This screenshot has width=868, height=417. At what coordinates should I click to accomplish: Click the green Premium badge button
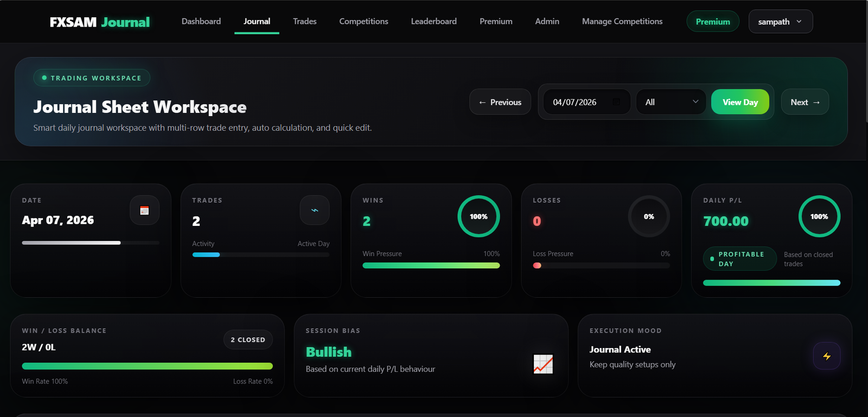coord(713,22)
